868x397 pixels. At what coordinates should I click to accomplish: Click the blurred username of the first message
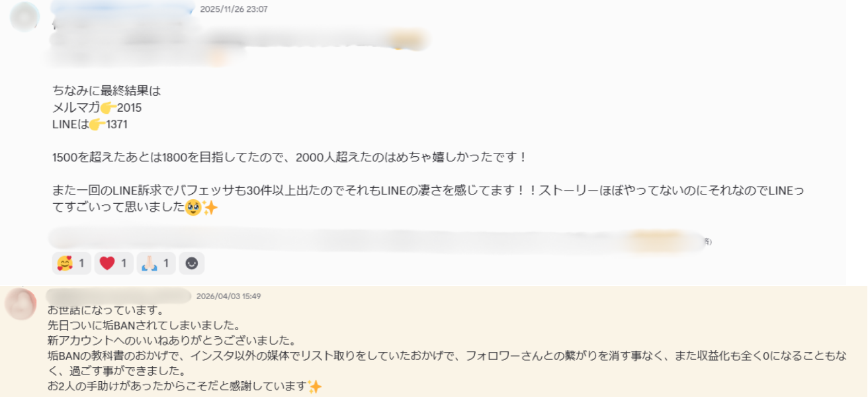pyautogui.click(x=123, y=9)
